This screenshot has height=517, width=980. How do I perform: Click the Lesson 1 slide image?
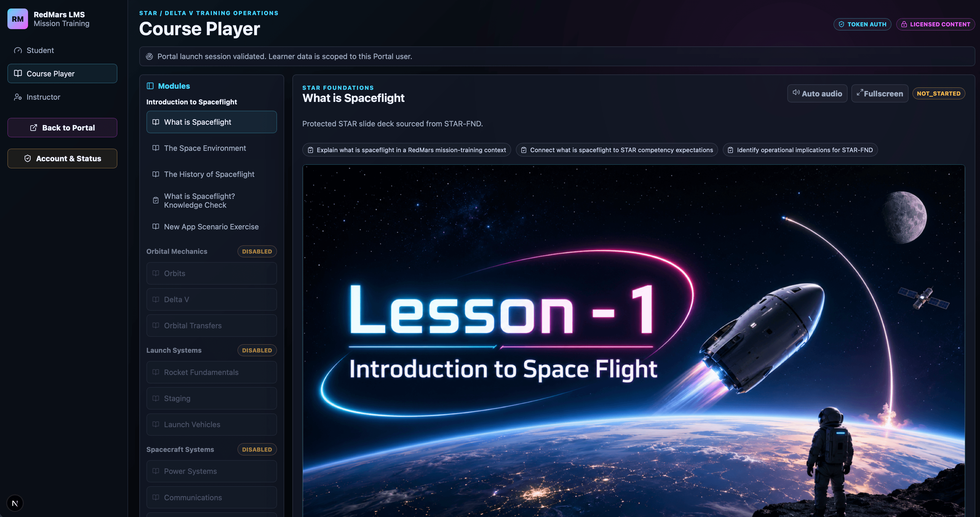click(x=634, y=341)
